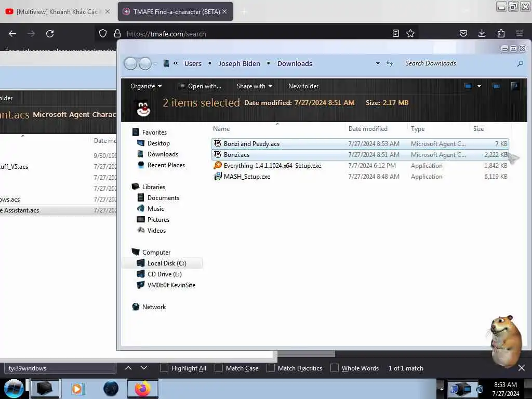
Task: Open the Organize dropdown menu
Action: pos(146,86)
